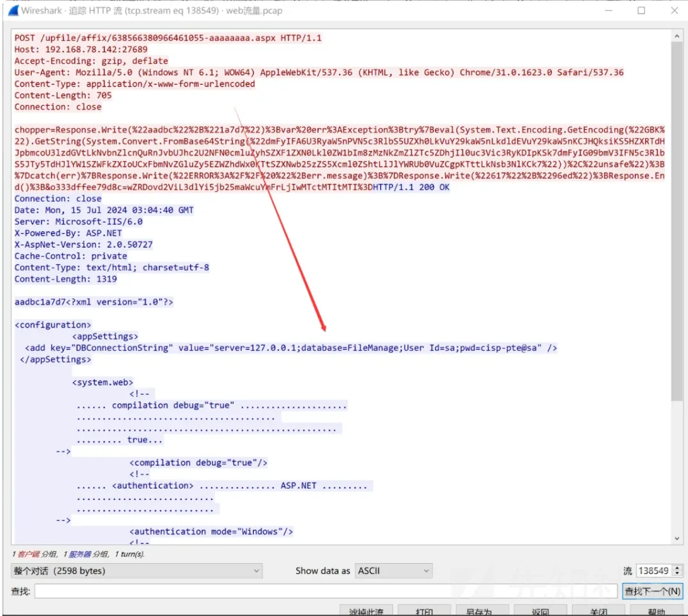
Task: Click the 滤掉此流 filter out stream button
Action: pos(366,611)
